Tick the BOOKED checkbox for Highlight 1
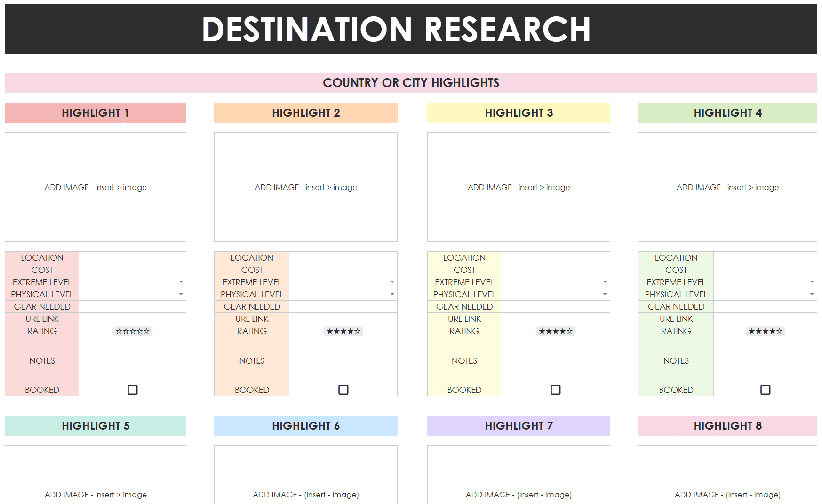822x504 pixels. [133, 390]
